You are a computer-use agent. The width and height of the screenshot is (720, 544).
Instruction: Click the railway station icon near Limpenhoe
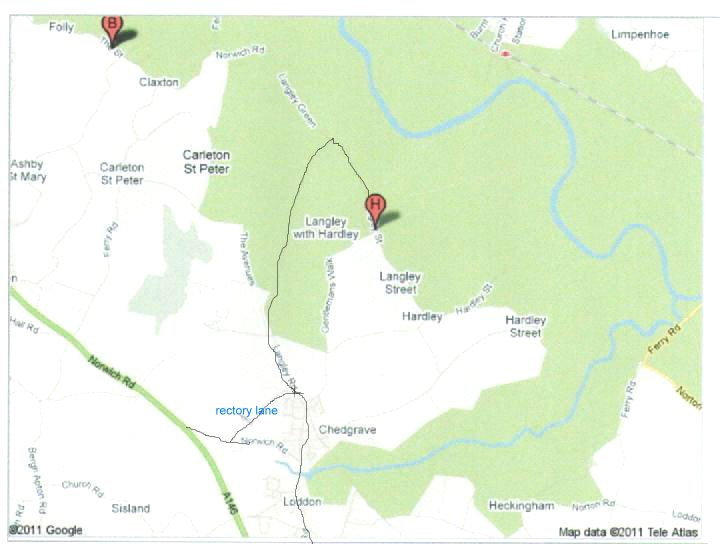pyautogui.click(x=506, y=54)
